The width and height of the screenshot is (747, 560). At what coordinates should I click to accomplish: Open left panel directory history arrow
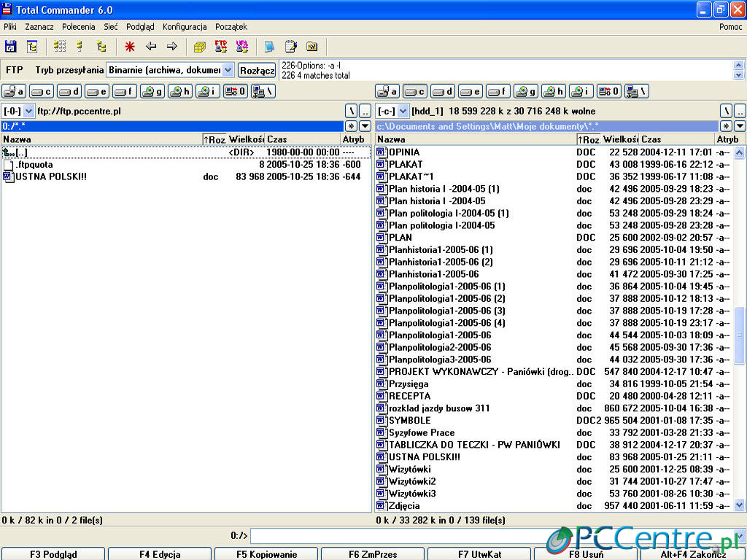[365, 126]
